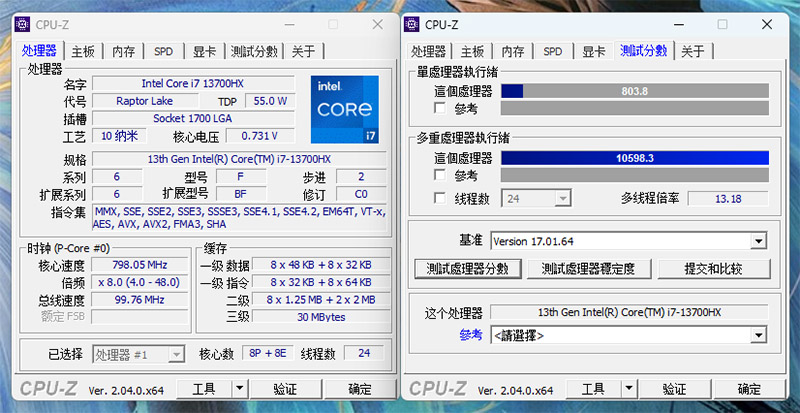Click 測試處理器分數 button
The height and width of the screenshot is (413, 800).
pyautogui.click(x=468, y=269)
